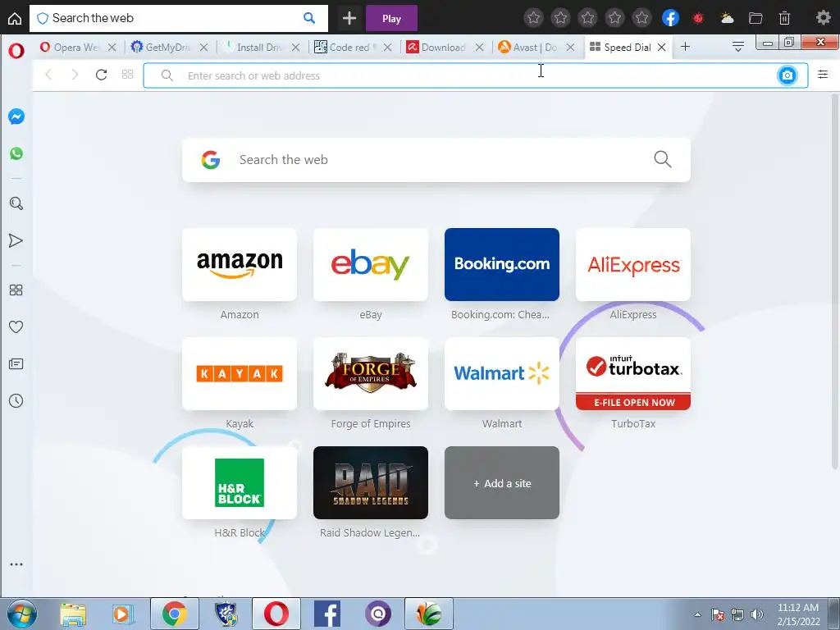Click the top toolbar home icon
Image resolution: width=840 pixels, height=630 pixels.
pyautogui.click(x=15, y=18)
